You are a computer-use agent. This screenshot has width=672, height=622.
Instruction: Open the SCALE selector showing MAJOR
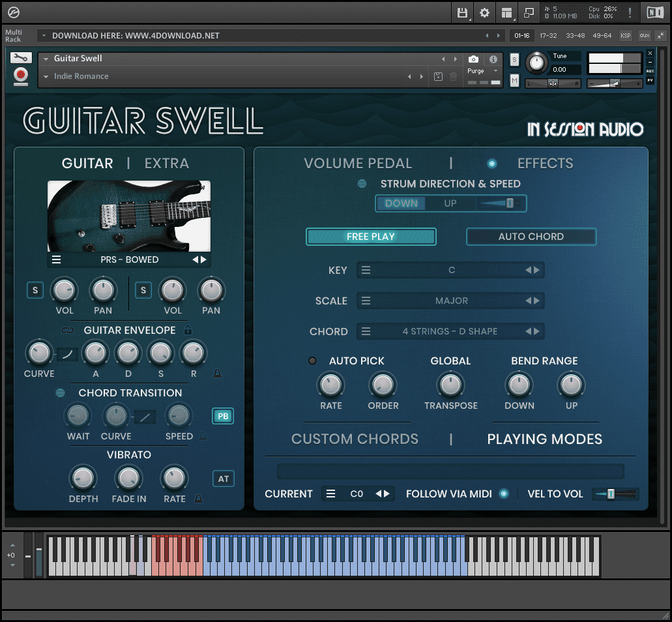pos(450,301)
